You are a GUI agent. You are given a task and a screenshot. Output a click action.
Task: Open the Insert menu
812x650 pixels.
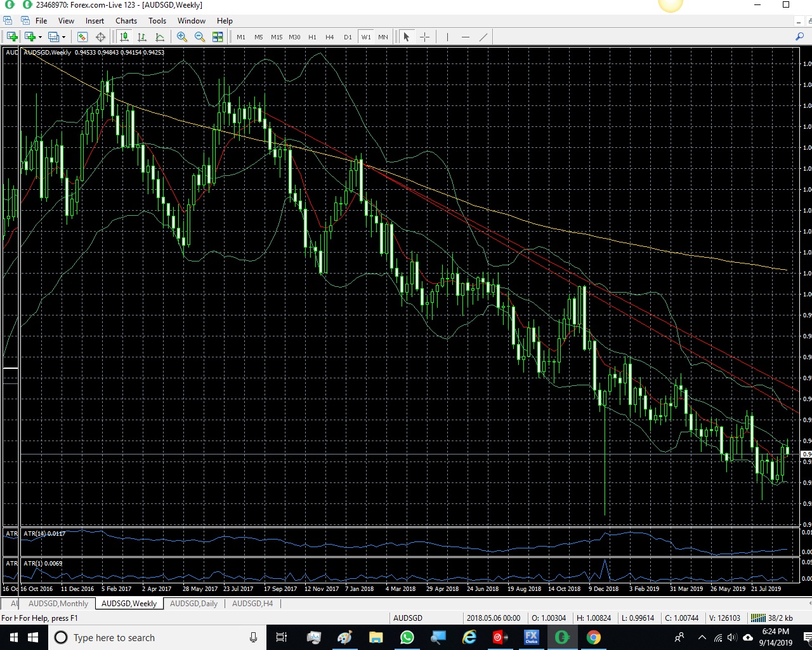coord(95,21)
